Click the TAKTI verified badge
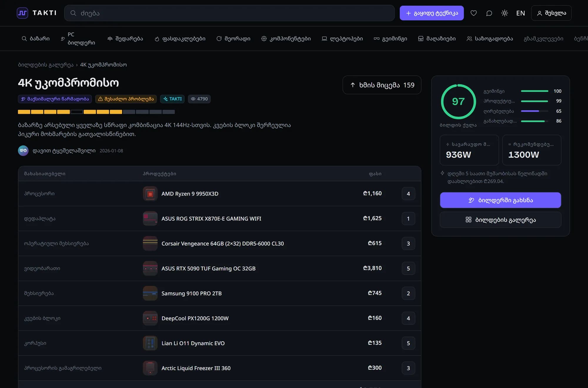This screenshot has height=388, width=588. pyautogui.click(x=172, y=99)
